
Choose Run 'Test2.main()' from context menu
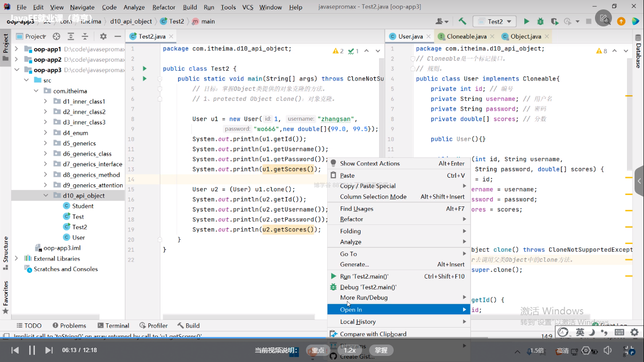pos(364,277)
